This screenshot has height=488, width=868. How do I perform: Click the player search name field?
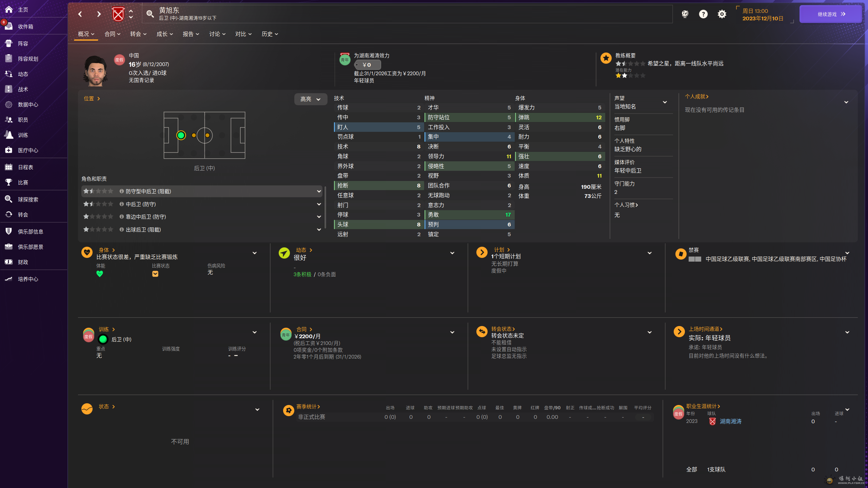[x=407, y=14]
